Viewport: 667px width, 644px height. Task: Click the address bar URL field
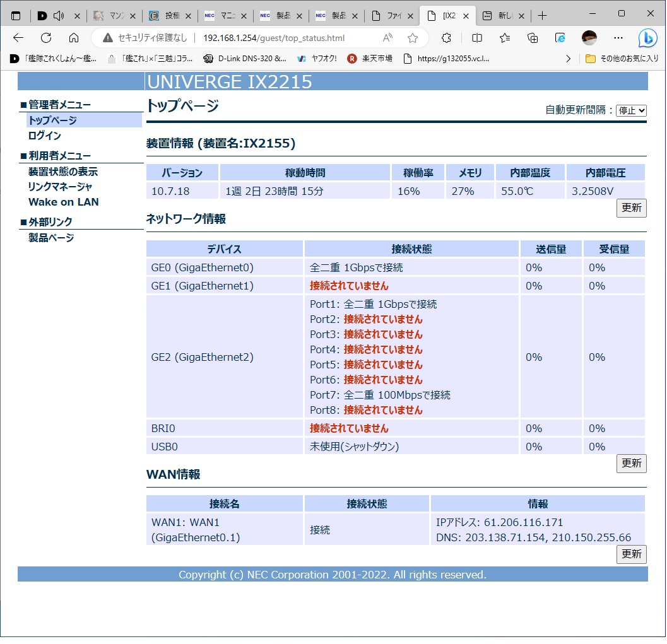(273, 38)
